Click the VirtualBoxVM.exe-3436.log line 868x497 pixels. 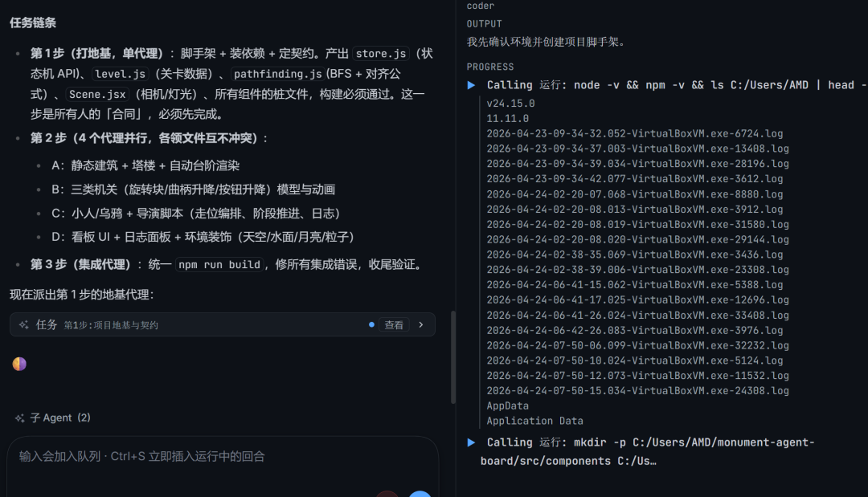[634, 255]
